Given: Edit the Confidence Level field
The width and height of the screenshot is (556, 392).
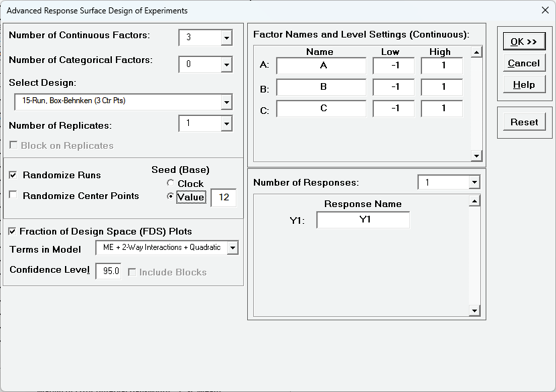Looking at the screenshot, I should click(x=109, y=271).
